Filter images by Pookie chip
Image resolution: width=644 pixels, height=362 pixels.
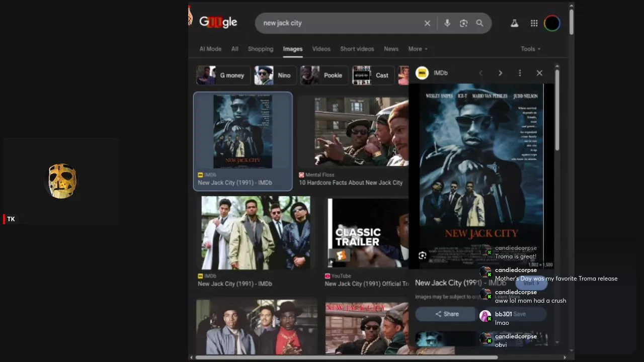click(324, 75)
